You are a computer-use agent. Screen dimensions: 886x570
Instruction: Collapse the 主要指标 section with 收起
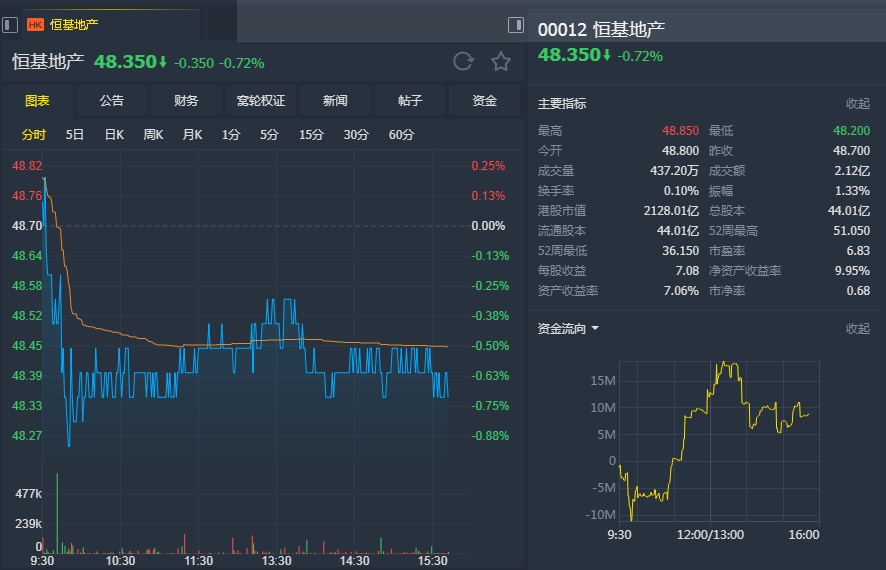pyautogui.click(x=857, y=103)
